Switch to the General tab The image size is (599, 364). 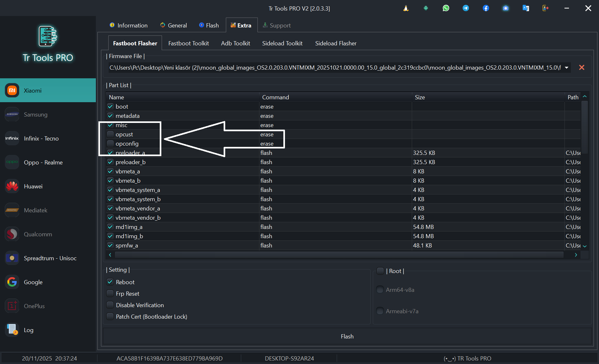tap(173, 25)
